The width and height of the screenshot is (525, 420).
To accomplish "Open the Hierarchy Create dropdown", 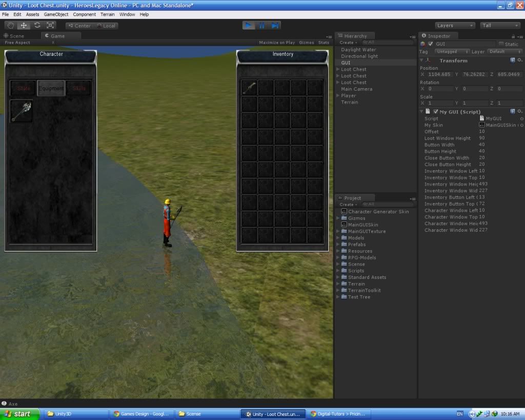I will pyautogui.click(x=348, y=43).
